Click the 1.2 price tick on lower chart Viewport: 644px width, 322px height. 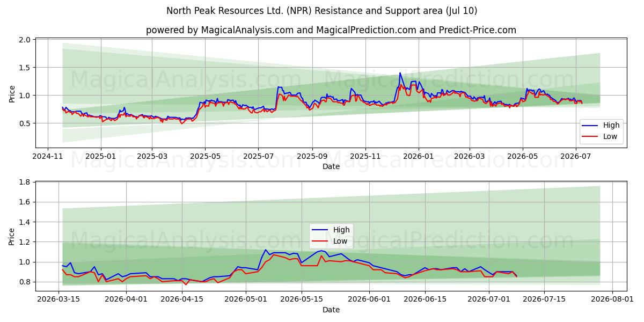24,242
